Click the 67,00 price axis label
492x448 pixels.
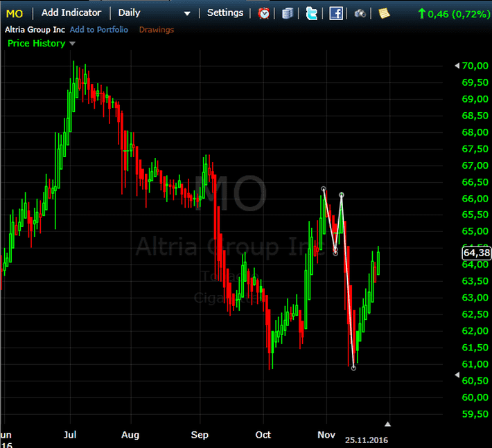[x=475, y=165]
